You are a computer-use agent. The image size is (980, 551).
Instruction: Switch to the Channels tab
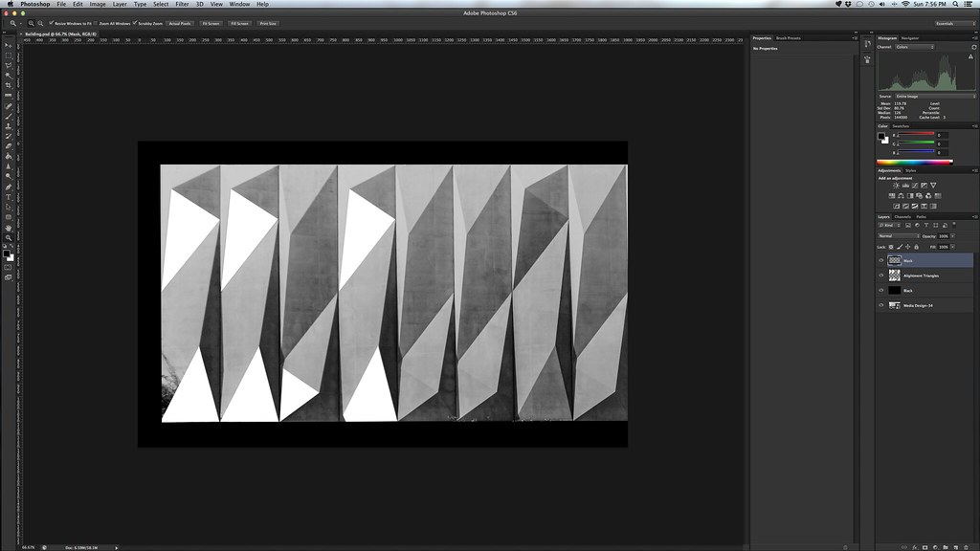(902, 216)
